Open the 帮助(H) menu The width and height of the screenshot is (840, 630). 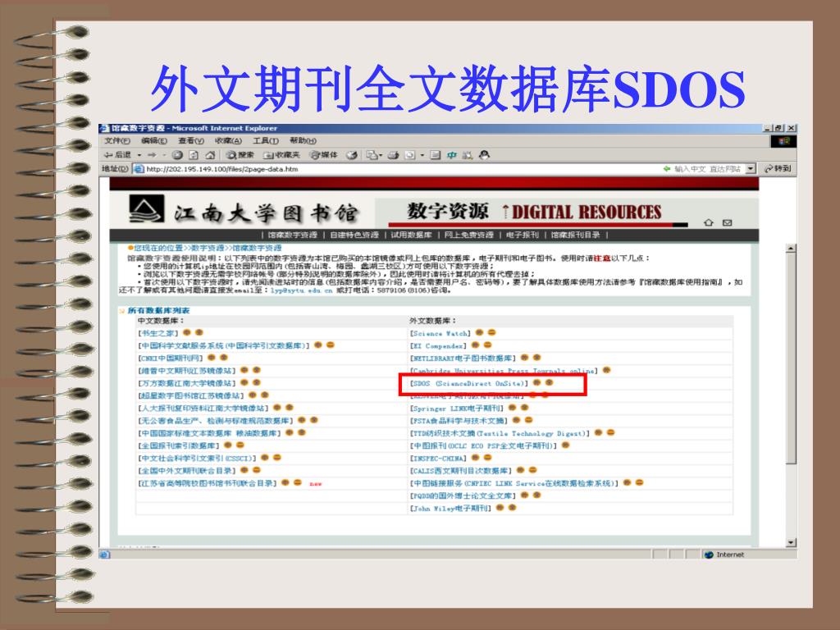click(x=304, y=140)
